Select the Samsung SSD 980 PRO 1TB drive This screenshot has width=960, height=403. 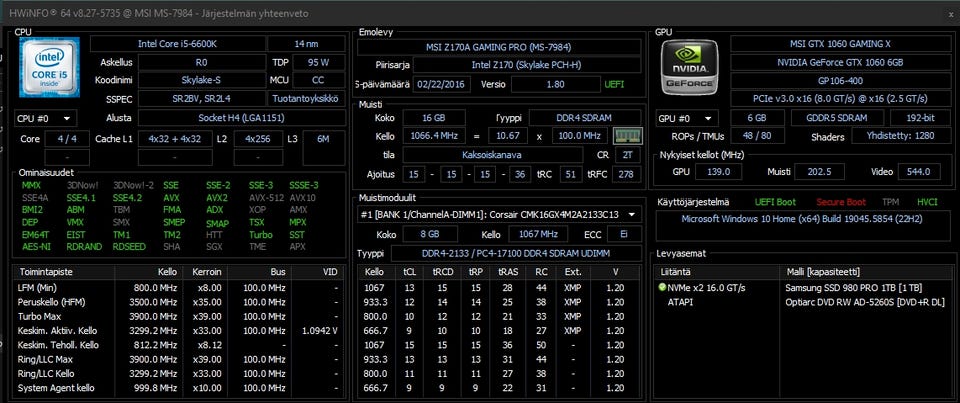pos(853,288)
